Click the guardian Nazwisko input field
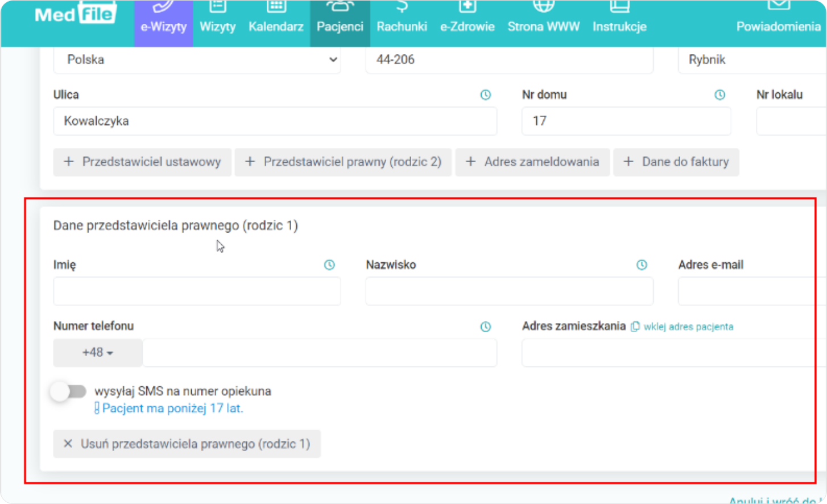The image size is (827, 504). (509, 291)
